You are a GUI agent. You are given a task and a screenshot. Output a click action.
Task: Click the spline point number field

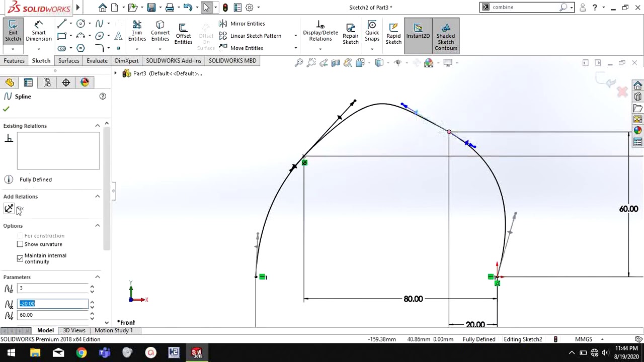tap(53, 289)
